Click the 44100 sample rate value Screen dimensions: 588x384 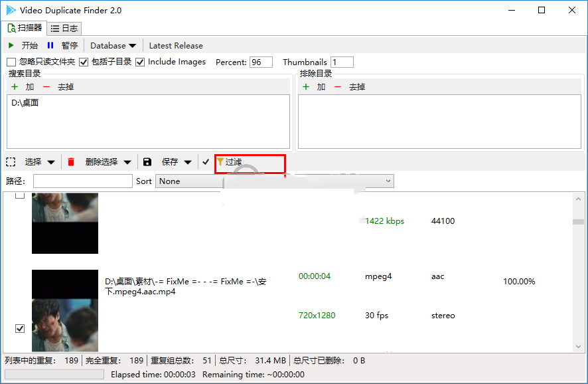443,221
